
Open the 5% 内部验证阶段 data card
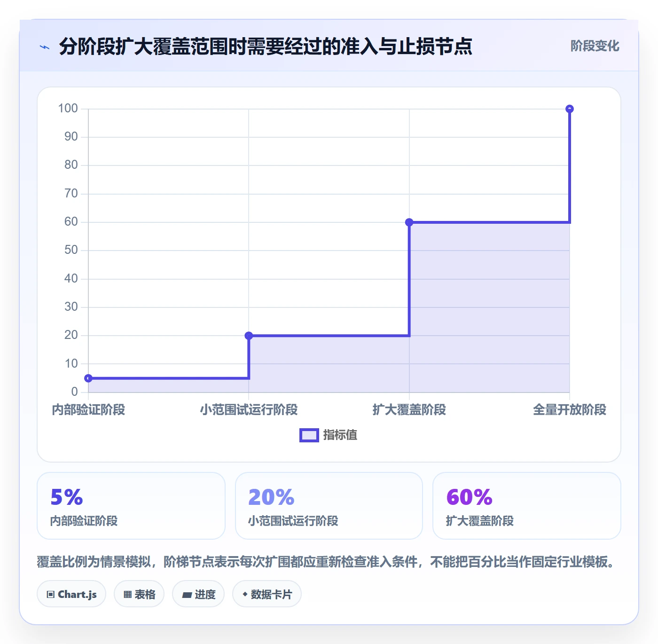(131, 506)
